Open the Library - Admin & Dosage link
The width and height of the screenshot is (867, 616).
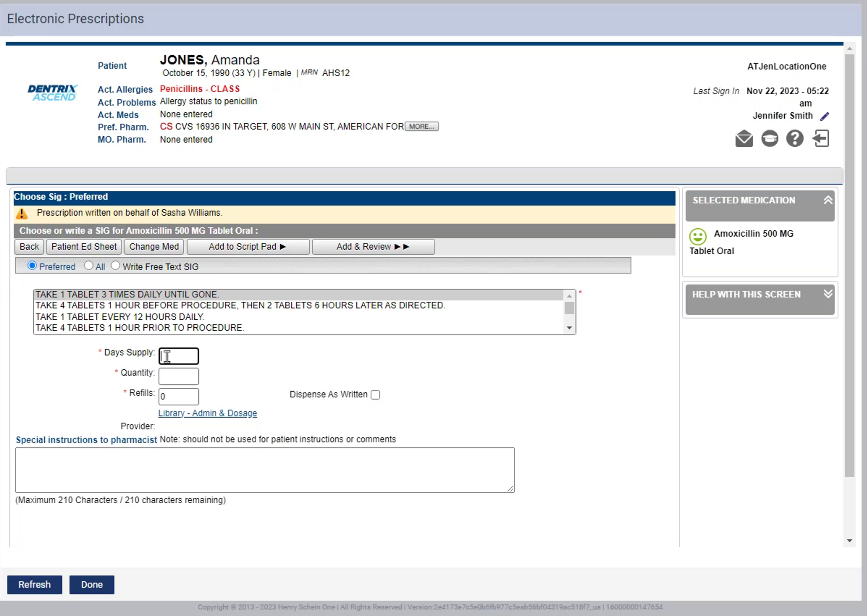click(207, 413)
